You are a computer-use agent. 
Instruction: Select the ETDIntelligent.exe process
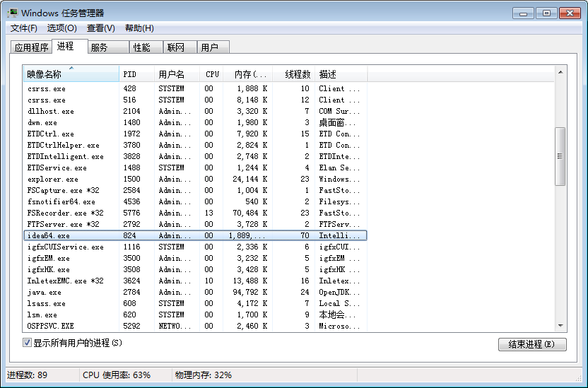point(195,156)
